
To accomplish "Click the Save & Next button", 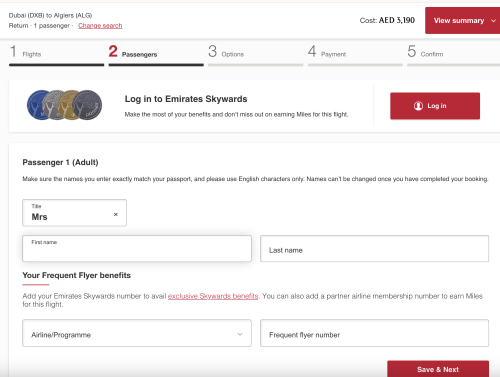I will (x=438, y=369).
